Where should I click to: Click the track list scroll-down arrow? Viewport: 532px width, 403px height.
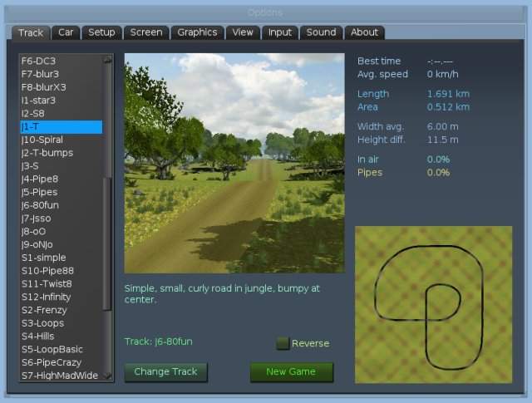(x=107, y=376)
